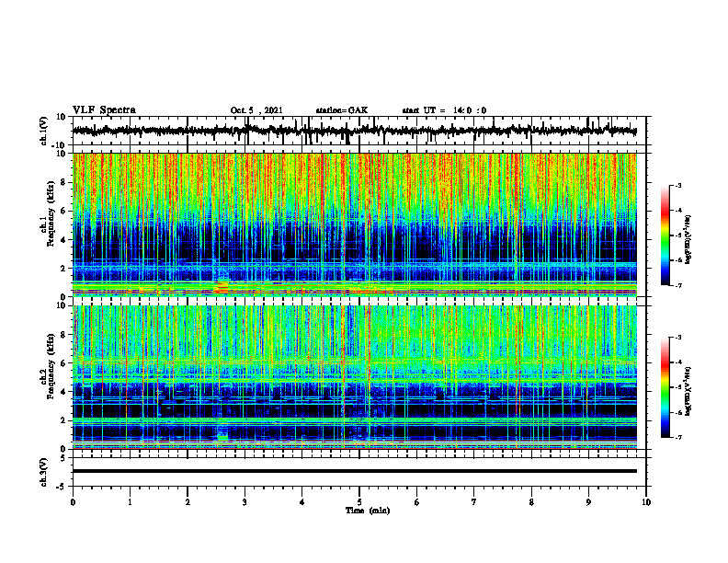Click the "2" kHz tick of ch.1 spectrogram
The width and height of the screenshot is (728, 563).
(x=63, y=269)
